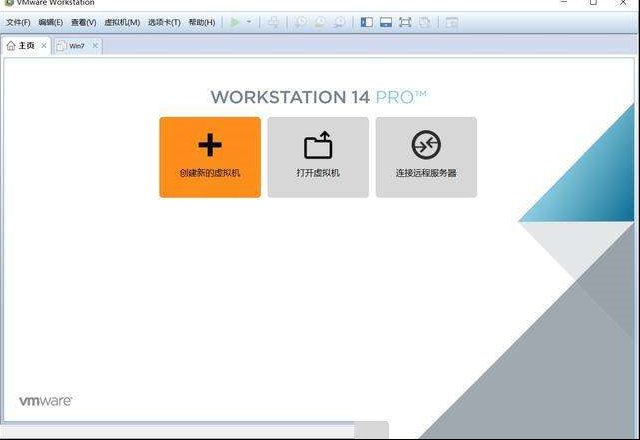
Task: Open the 查看(V) menu
Action: pos(84,22)
